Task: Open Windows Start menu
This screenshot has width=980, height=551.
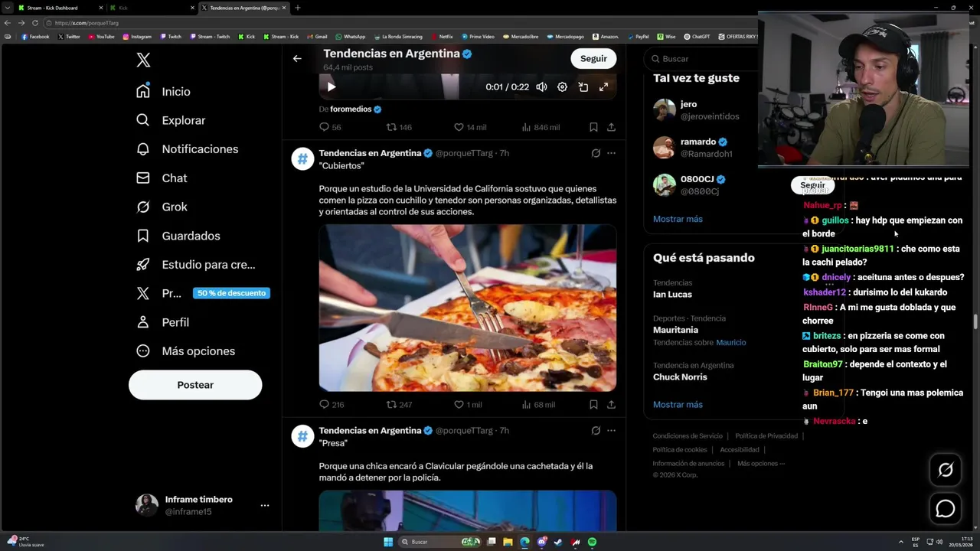Action: [x=388, y=542]
